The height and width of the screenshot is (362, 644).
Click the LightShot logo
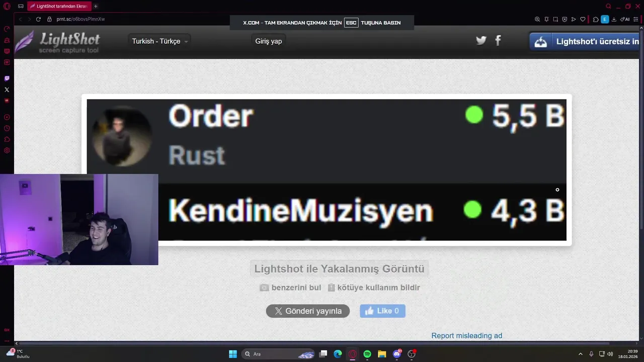tap(57, 42)
